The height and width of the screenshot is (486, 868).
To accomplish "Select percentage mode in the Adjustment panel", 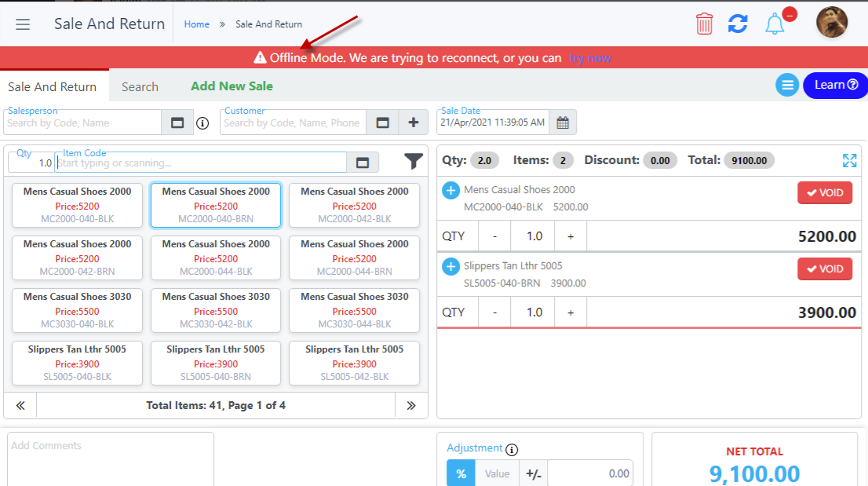I will pyautogui.click(x=461, y=473).
